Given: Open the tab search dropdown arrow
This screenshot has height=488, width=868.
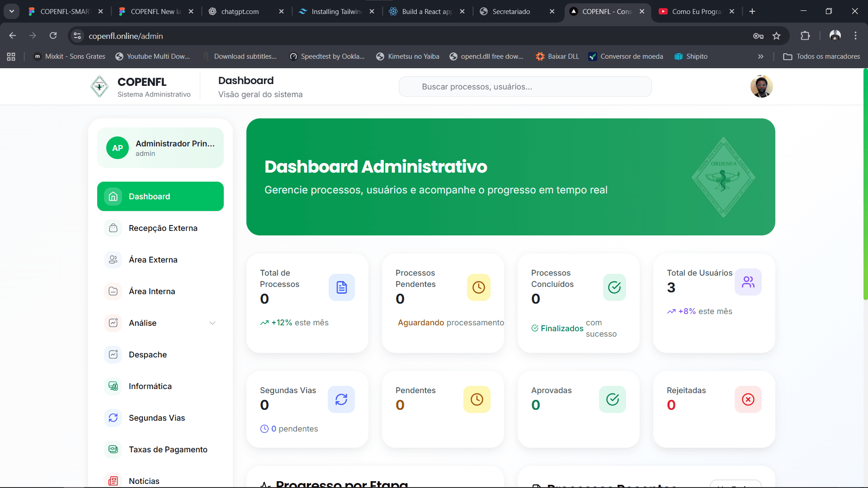Looking at the screenshot, I should coord(11,11).
